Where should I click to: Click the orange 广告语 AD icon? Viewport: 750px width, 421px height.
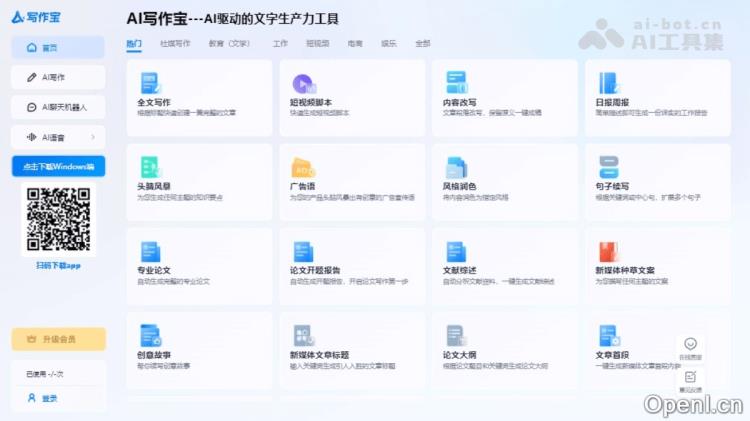pyautogui.click(x=303, y=167)
